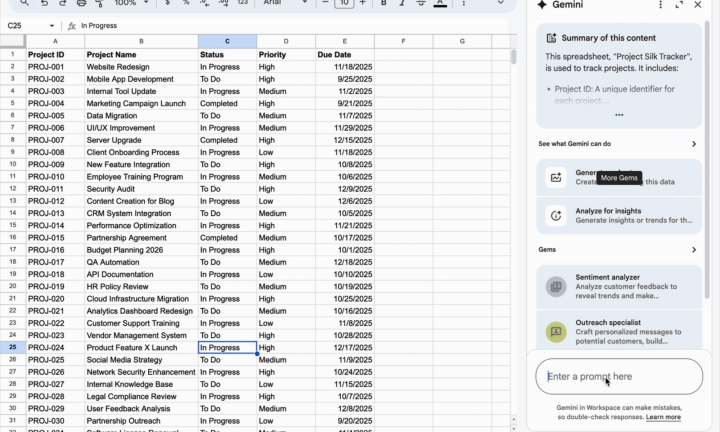Image resolution: width=720 pixels, height=432 pixels.
Task: Select column C header
Action: (x=227, y=41)
